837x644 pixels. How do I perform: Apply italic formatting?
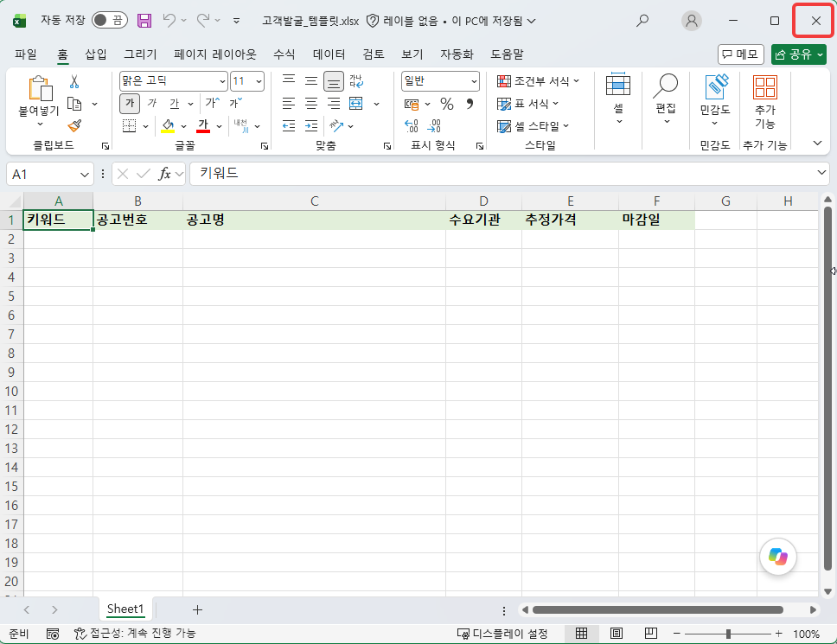[x=152, y=103]
